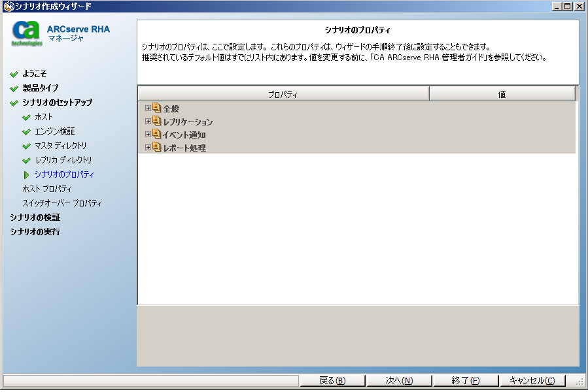This screenshot has height=392, width=588.
Task: Click the 次へ button
Action: (399, 380)
